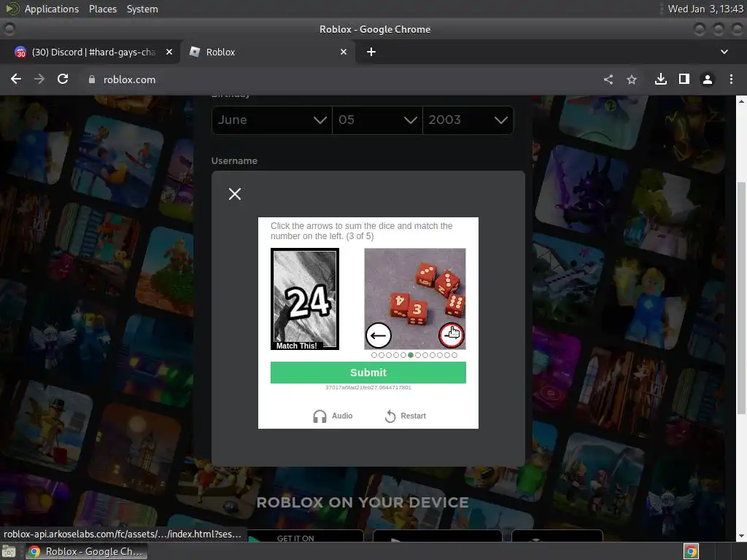Open the 2003 year dropdown
This screenshot has width=747, height=560.
coord(468,120)
